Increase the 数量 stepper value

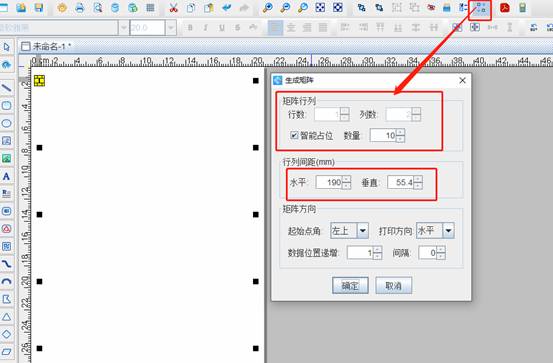(x=400, y=132)
